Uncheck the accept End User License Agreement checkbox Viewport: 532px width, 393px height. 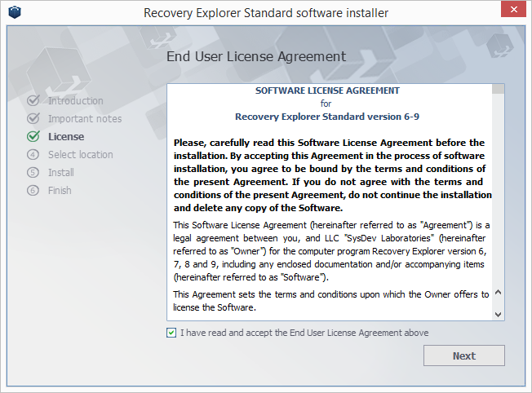click(171, 333)
